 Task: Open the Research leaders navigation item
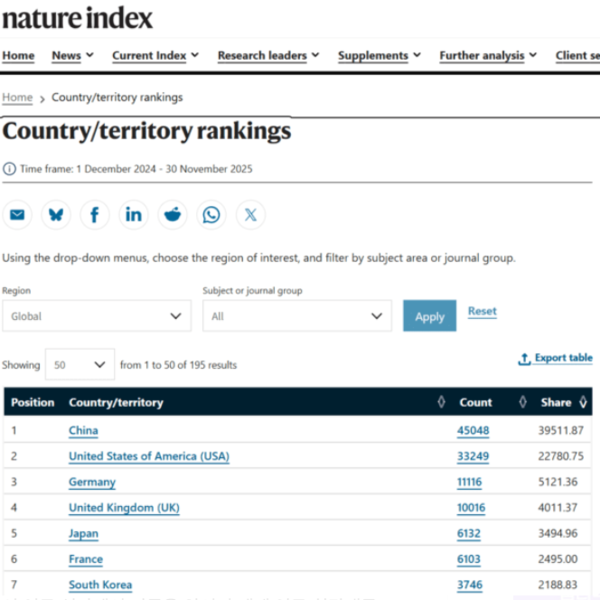coord(262,56)
